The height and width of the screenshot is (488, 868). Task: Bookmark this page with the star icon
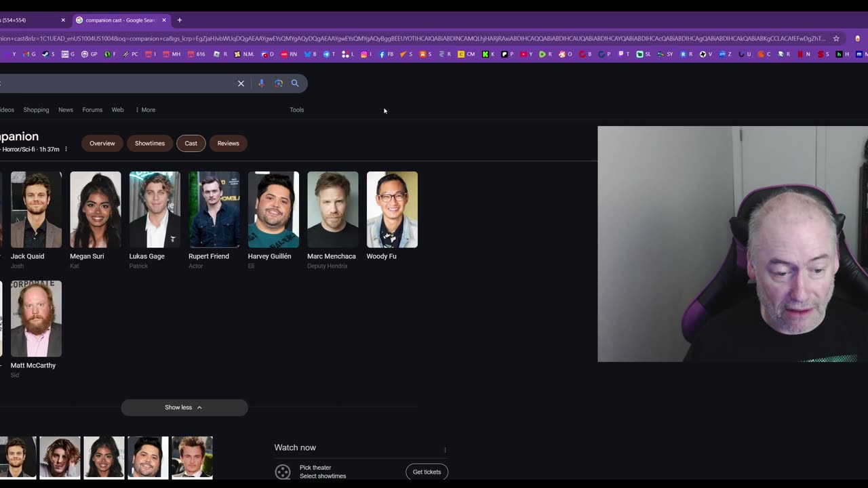click(x=836, y=39)
